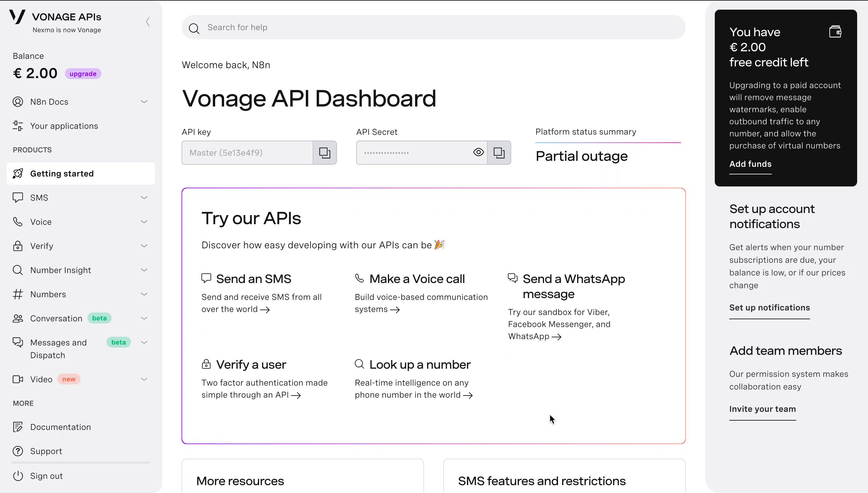Click the Support question mark icon
This screenshot has width=868, height=493.
tap(18, 451)
